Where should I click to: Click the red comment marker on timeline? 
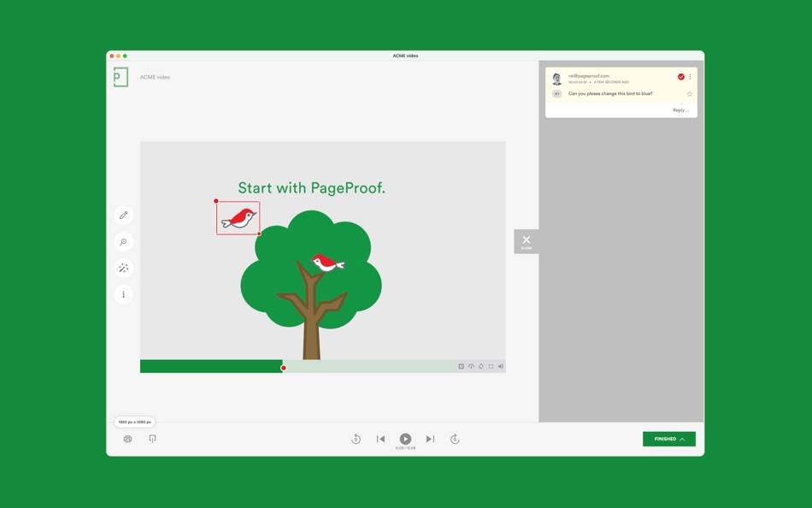[x=283, y=368]
